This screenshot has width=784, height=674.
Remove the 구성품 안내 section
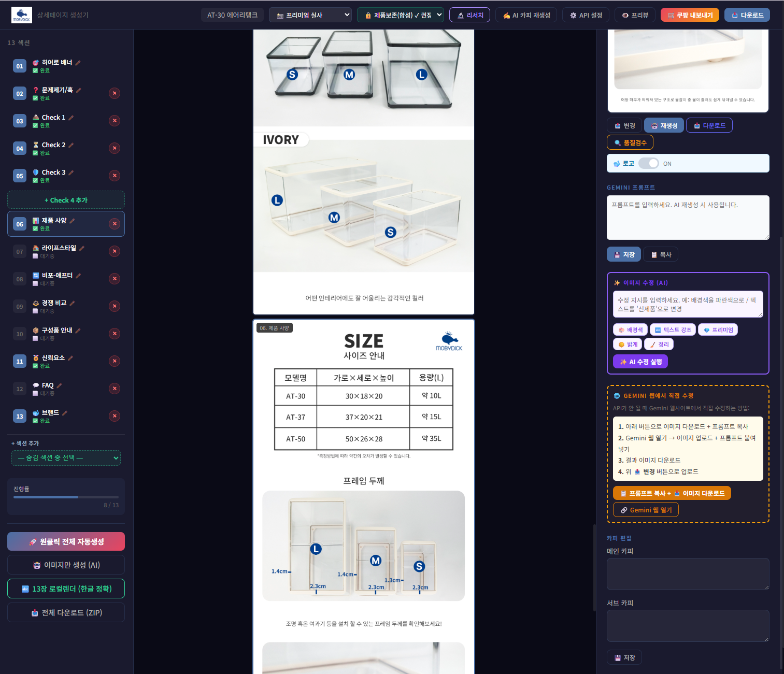click(115, 334)
